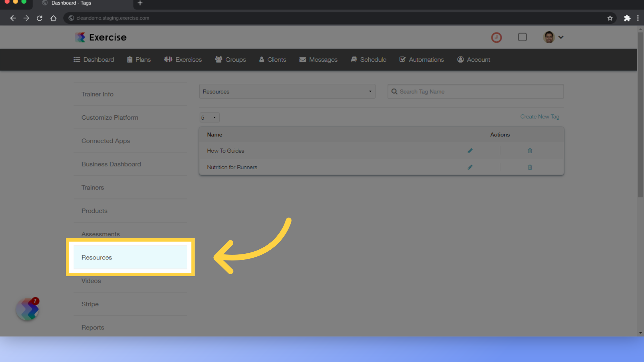
Task: Click the delete icon for 'Nutrition for Runners'
Action: (530, 167)
